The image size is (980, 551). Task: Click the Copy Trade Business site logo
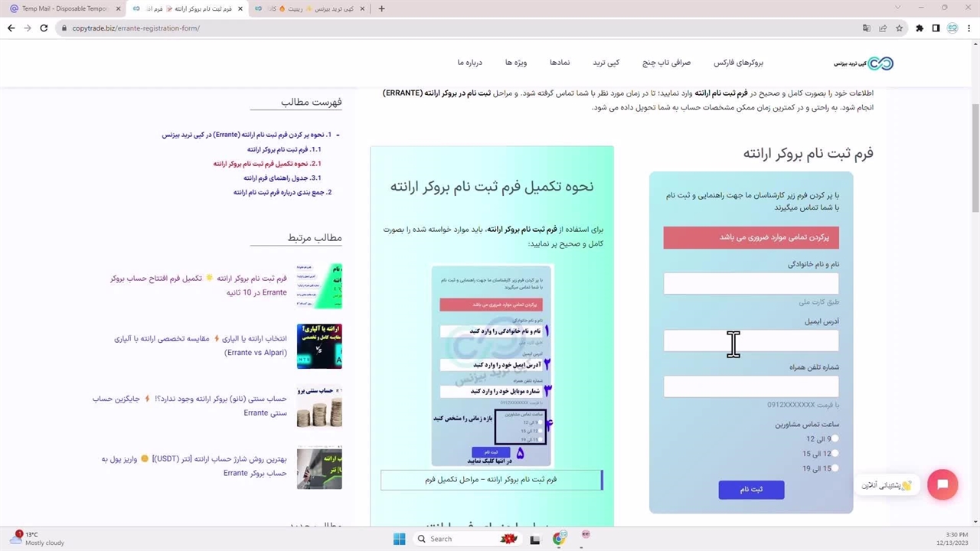864,63
